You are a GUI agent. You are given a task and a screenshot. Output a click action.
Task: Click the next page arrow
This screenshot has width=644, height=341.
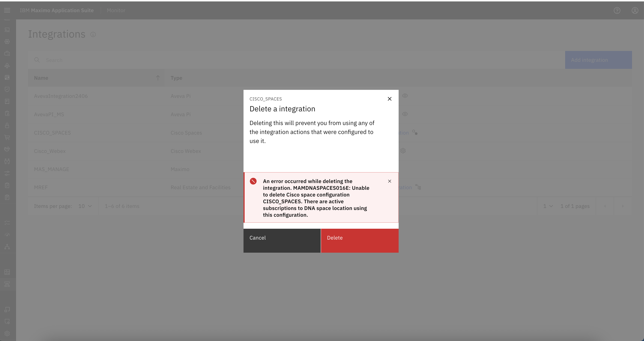[623, 206]
